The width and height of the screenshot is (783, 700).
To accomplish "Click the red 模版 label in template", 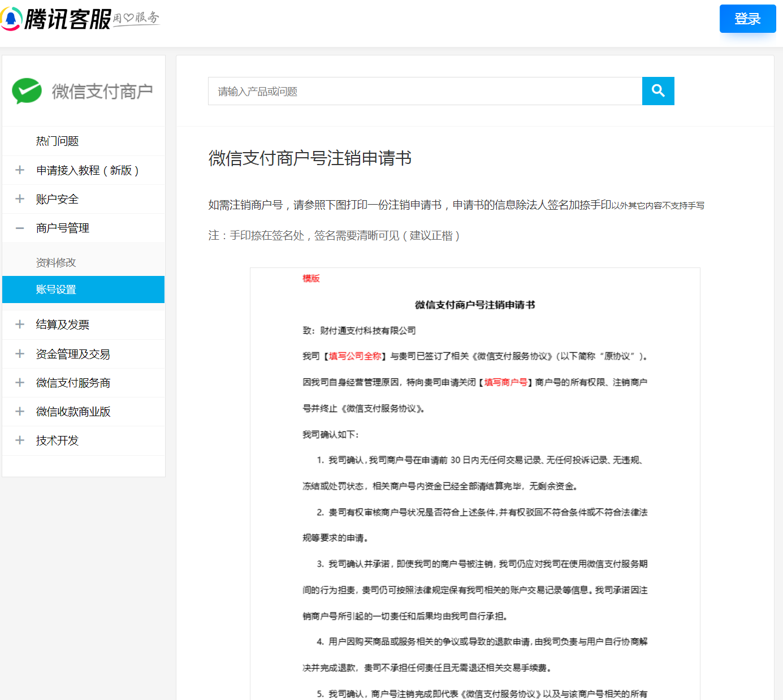I will coord(311,278).
